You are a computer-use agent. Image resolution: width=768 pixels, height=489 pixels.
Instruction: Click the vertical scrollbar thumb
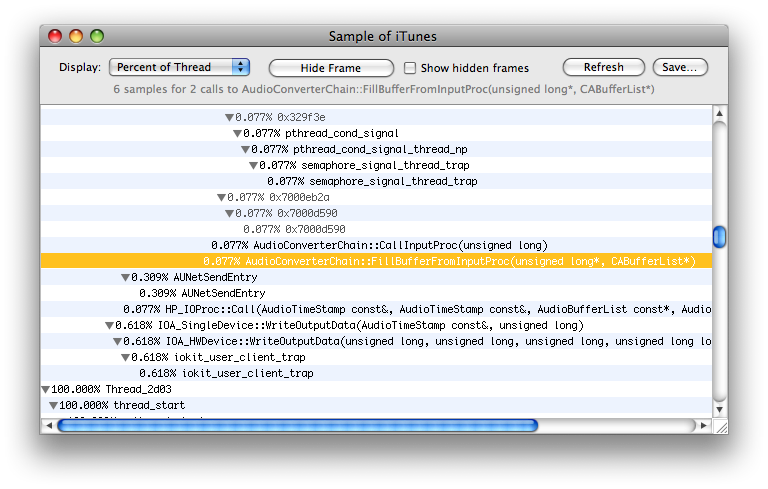[720, 237]
